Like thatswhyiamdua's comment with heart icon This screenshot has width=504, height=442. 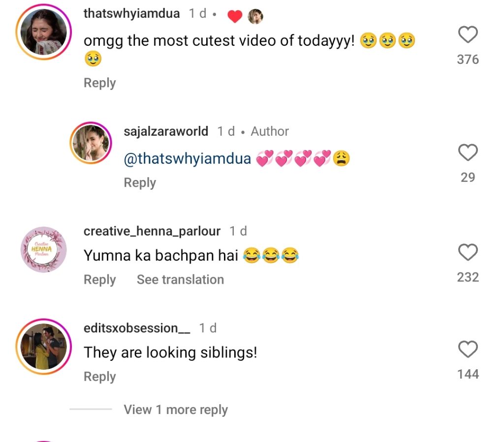pos(468,35)
